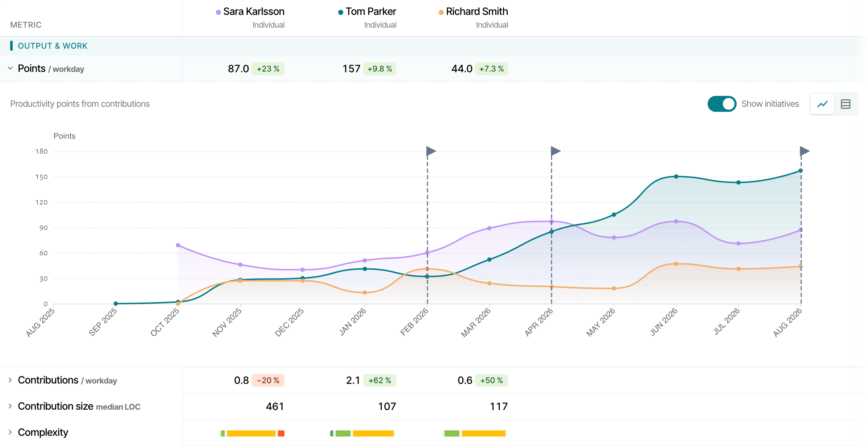Screen dimensions: 868x446
Task: Click Tom Parker's complexity bar
Action: coord(362,433)
